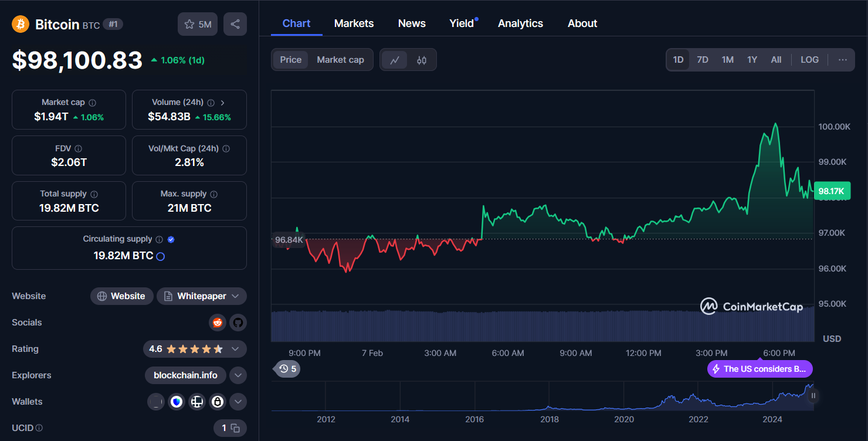
Task: Copy the UCID using the copy icon
Action: pyautogui.click(x=234, y=428)
